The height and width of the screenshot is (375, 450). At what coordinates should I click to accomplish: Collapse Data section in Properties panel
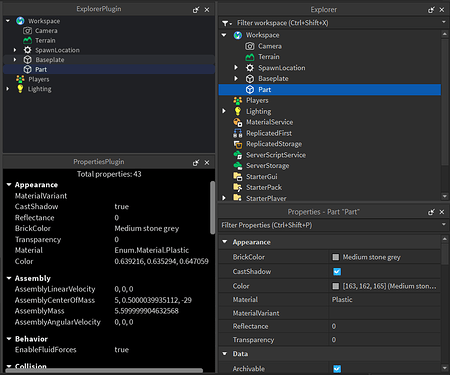pyautogui.click(x=225, y=353)
